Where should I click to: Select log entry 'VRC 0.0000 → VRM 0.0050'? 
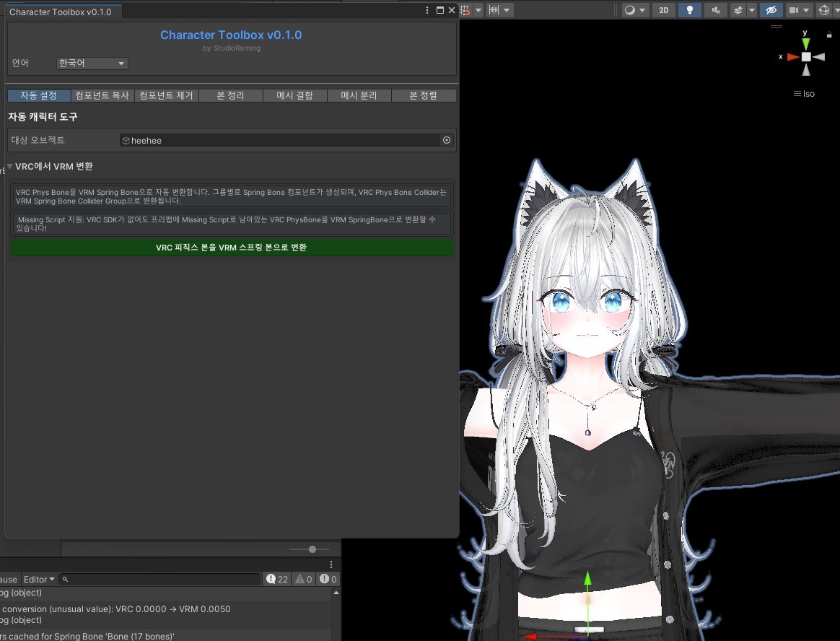point(166,614)
